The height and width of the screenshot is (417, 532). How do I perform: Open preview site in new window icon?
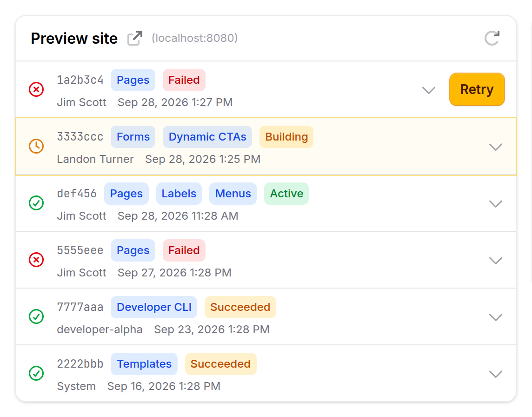135,38
